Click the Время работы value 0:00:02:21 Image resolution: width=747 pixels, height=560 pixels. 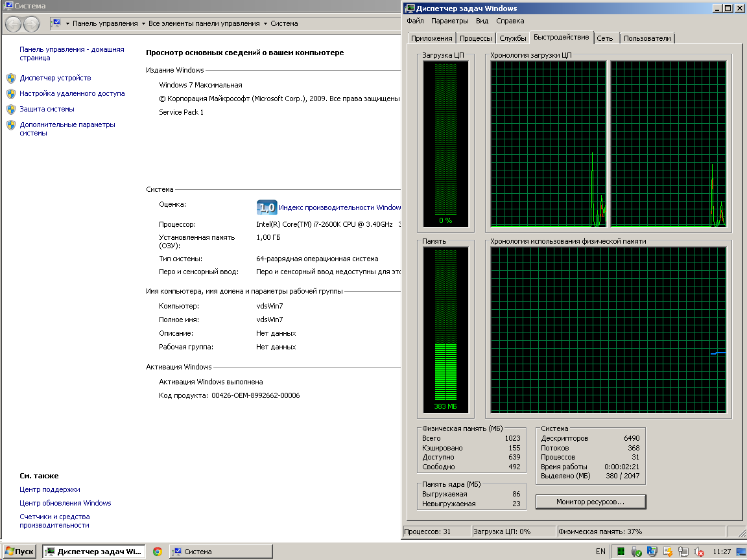622,467
